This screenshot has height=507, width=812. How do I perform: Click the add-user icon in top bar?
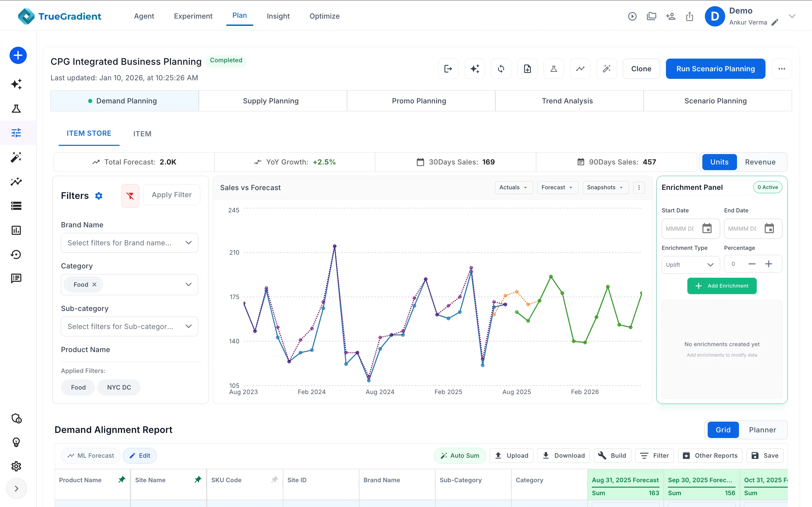[x=670, y=16]
